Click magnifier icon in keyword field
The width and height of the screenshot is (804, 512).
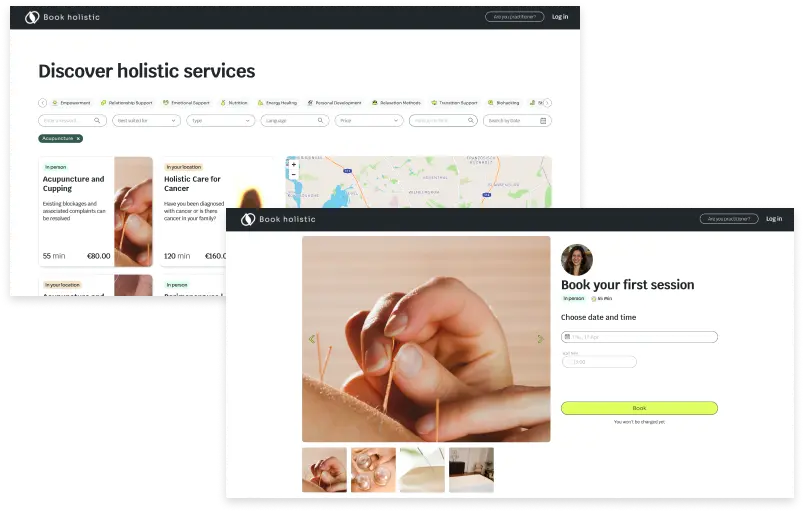tap(97, 120)
